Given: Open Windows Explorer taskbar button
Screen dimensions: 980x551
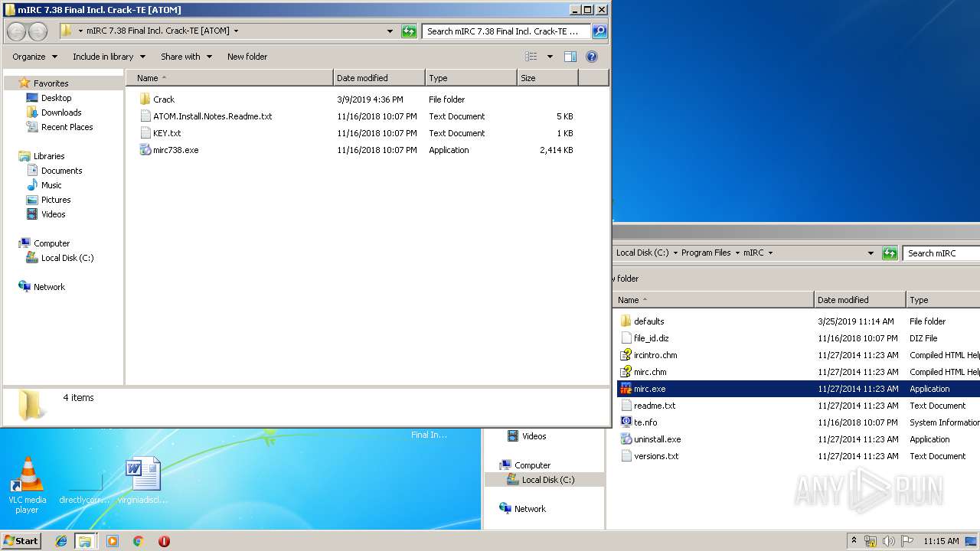Looking at the screenshot, I should click(x=85, y=541).
